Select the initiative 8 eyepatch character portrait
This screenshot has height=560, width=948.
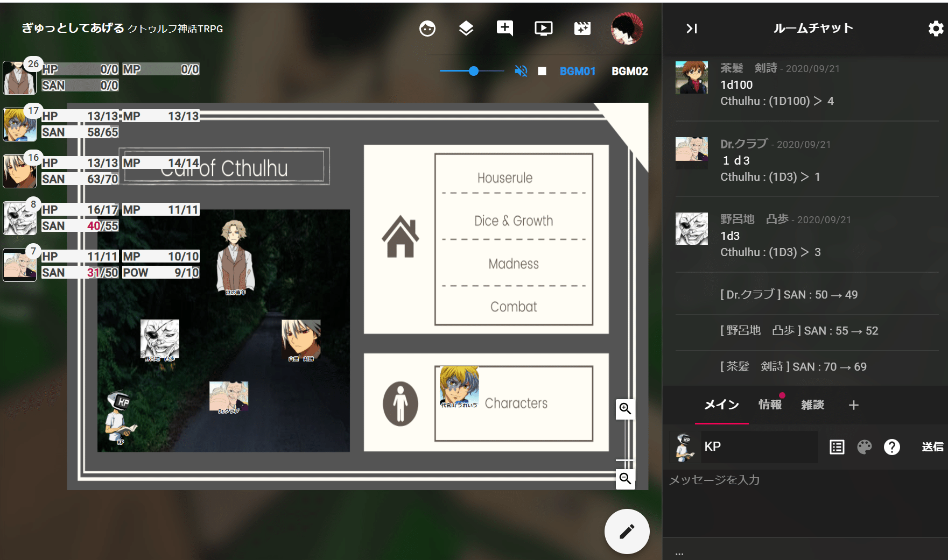(x=19, y=218)
